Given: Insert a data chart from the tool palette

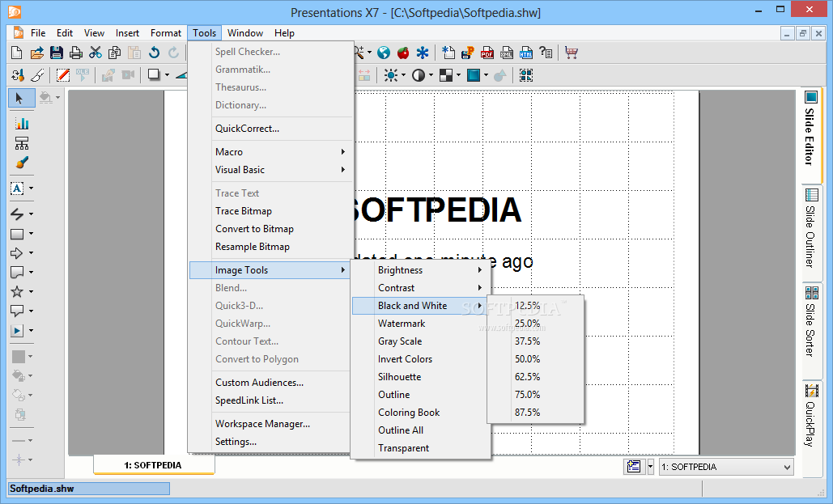Looking at the screenshot, I should click(22, 123).
